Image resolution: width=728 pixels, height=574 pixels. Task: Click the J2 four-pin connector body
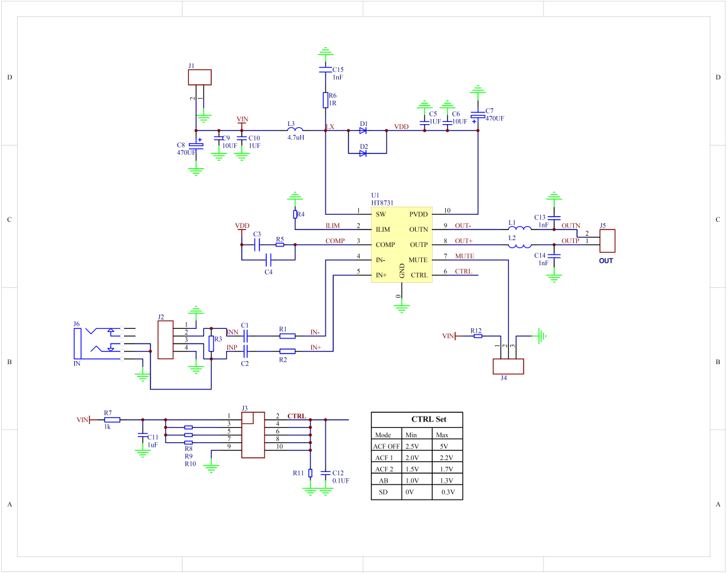[165, 340]
